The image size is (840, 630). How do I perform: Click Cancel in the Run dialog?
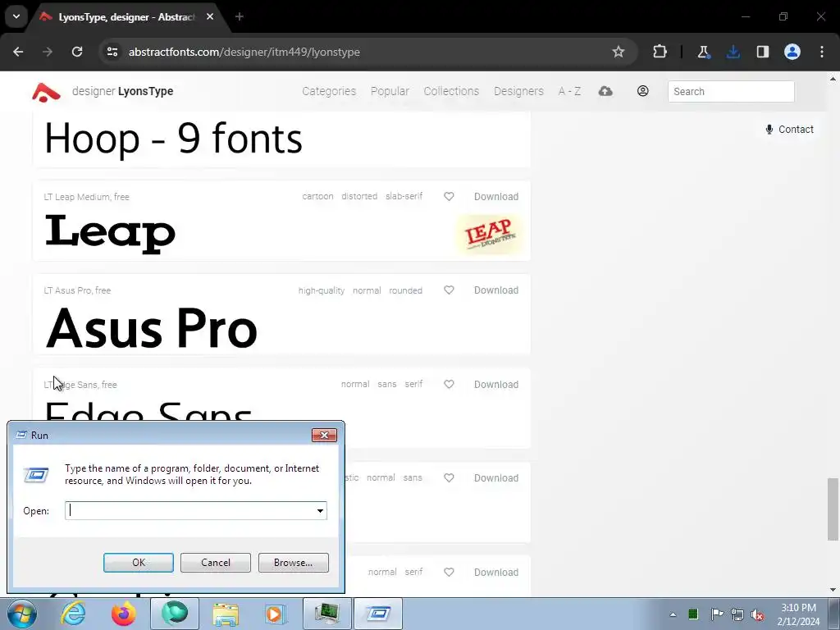[216, 563]
